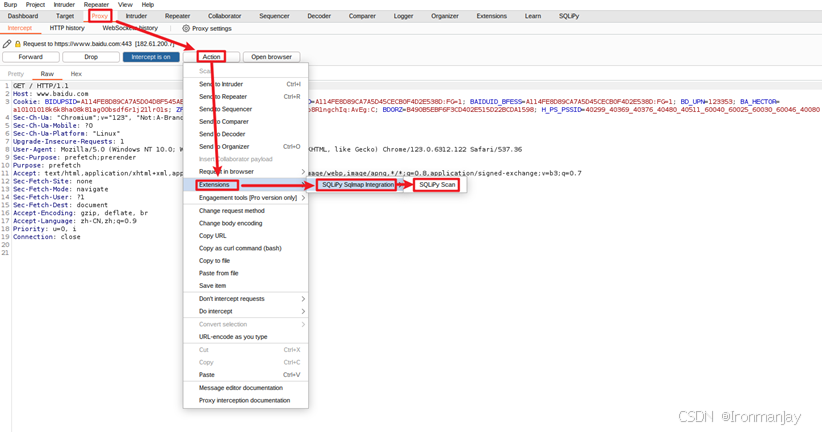The image size is (822, 432).
Task: Switch to the Intruder tool tab
Action: tap(136, 16)
